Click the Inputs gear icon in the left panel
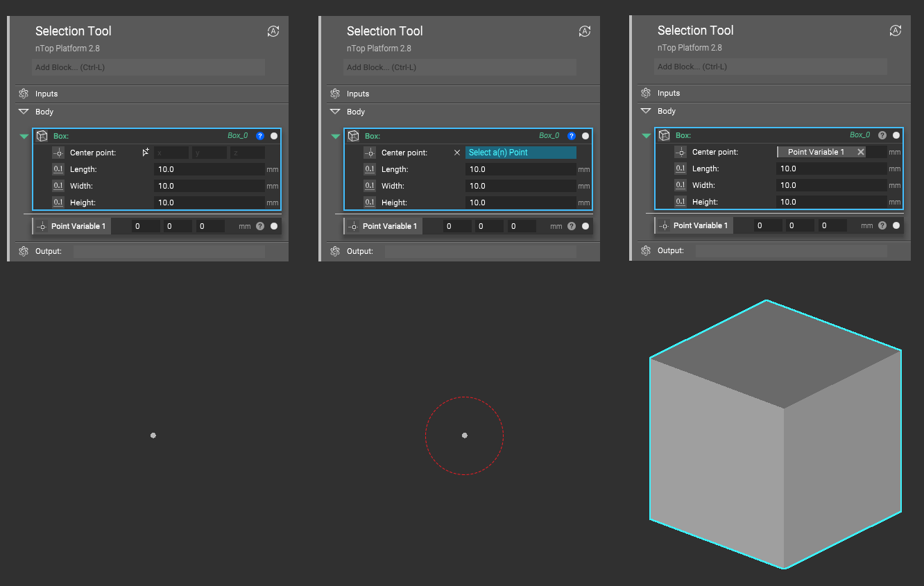The height and width of the screenshot is (586, 924). point(24,94)
